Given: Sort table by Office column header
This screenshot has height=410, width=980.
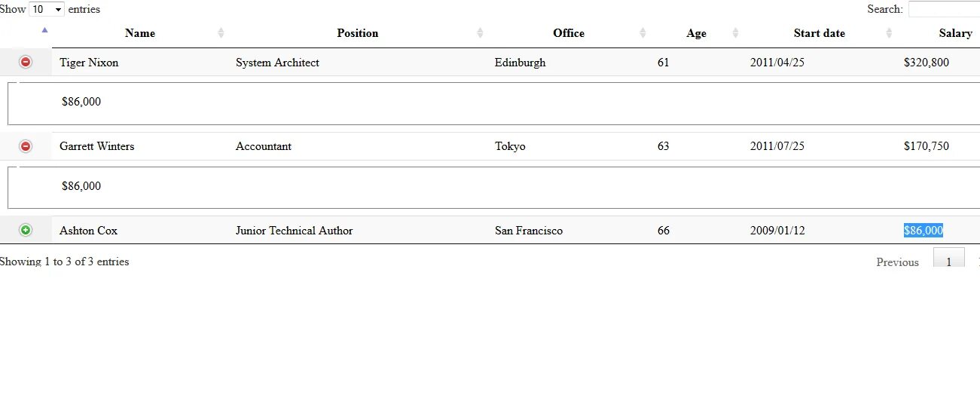Looking at the screenshot, I should point(568,33).
